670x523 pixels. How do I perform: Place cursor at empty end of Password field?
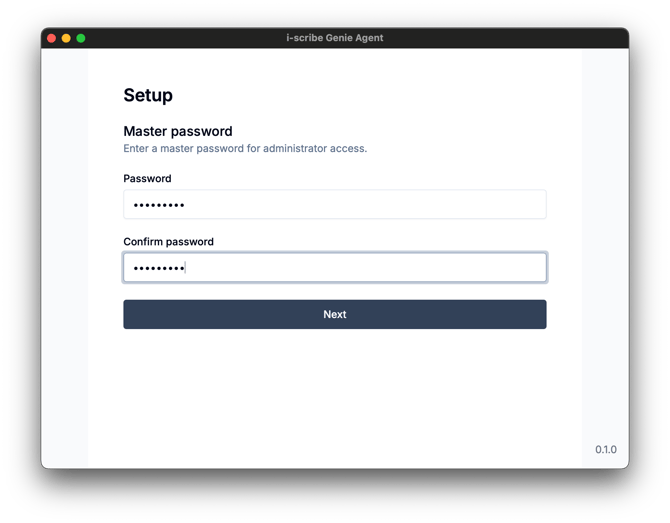click(363, 204)
